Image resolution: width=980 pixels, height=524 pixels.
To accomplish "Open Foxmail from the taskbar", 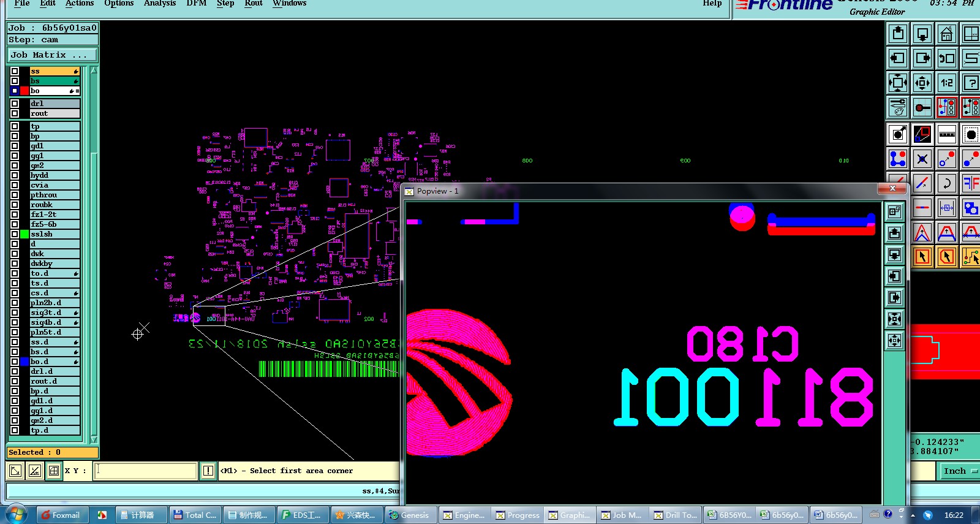I will click(62, 515).
